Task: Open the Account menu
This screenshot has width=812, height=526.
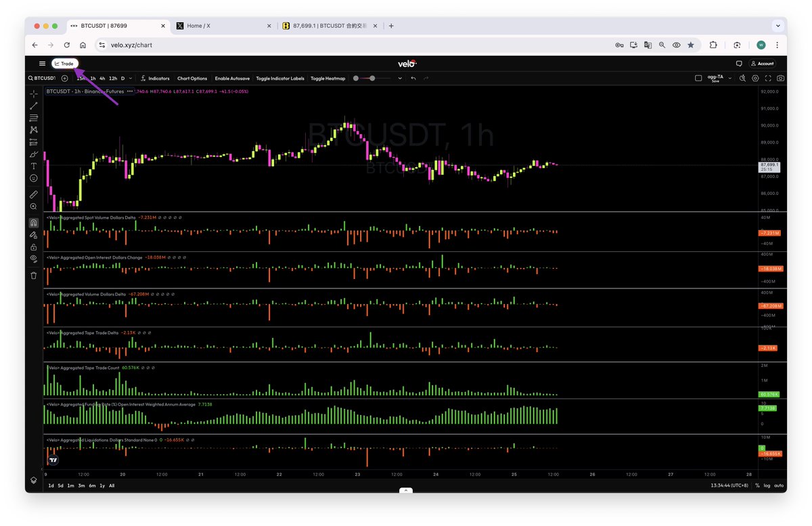Action: click(763, 64)
